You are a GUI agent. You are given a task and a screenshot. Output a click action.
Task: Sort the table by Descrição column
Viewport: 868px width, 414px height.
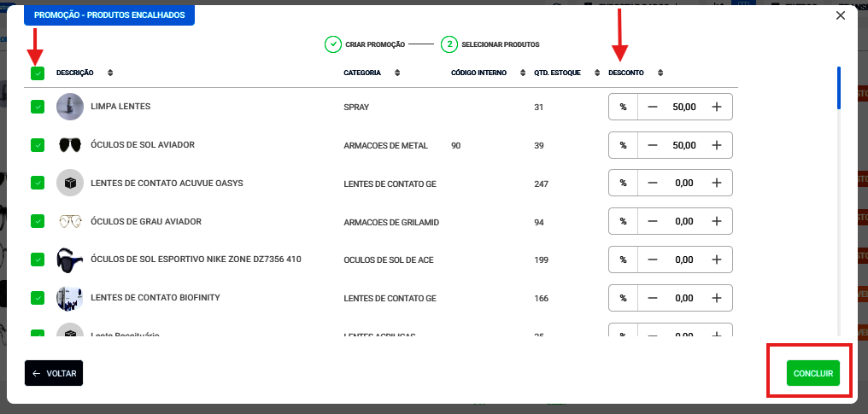(x=109, y=73)
